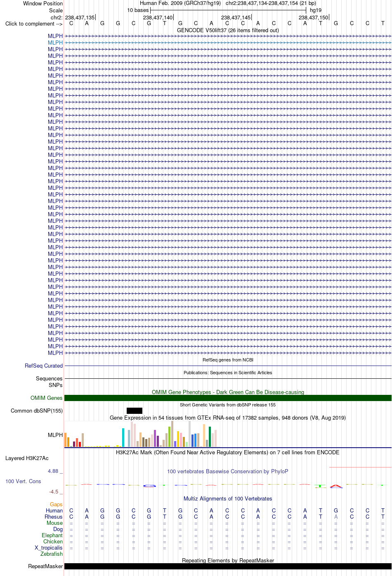Click the chr2: ruler label
The width and height of the screenshot is (392, 576).
57,17
